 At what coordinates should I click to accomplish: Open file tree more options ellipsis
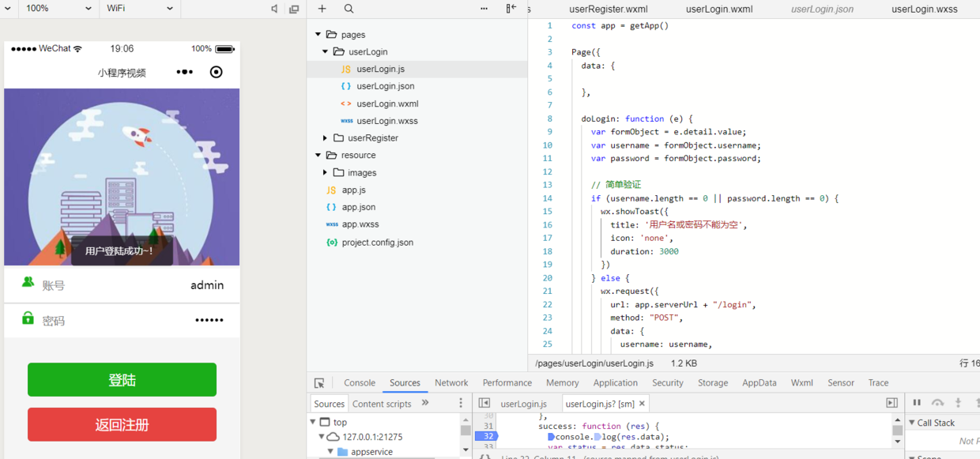tap(484, 9)
